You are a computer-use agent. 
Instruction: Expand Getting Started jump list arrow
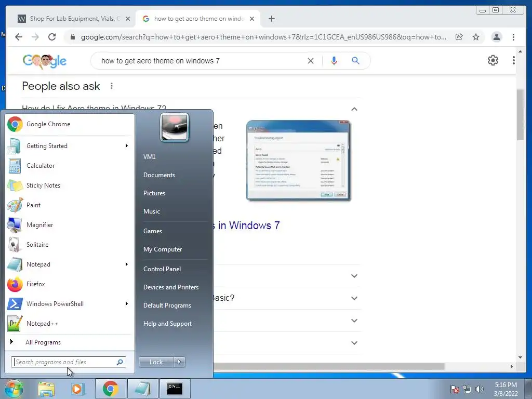(x=127, y=146)
